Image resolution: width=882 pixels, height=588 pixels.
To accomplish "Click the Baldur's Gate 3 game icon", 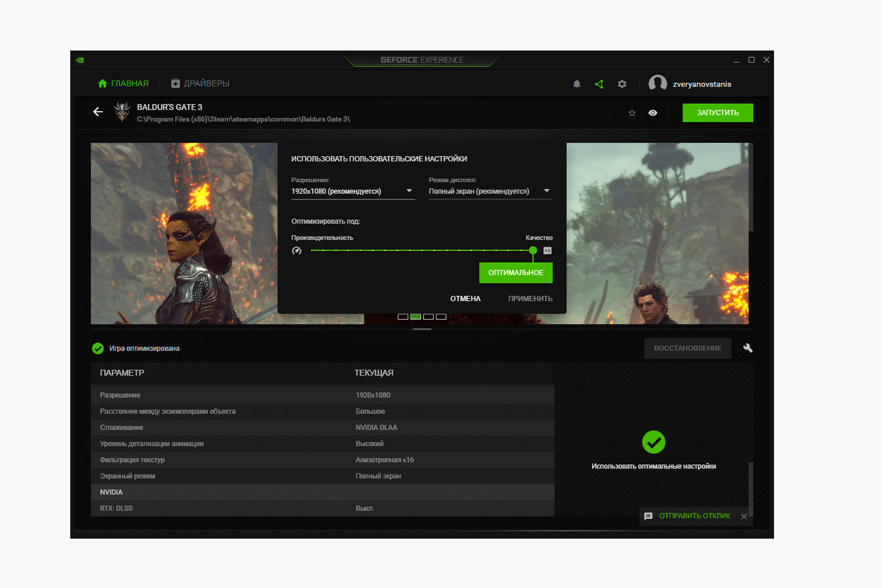I will coord(122,112).
